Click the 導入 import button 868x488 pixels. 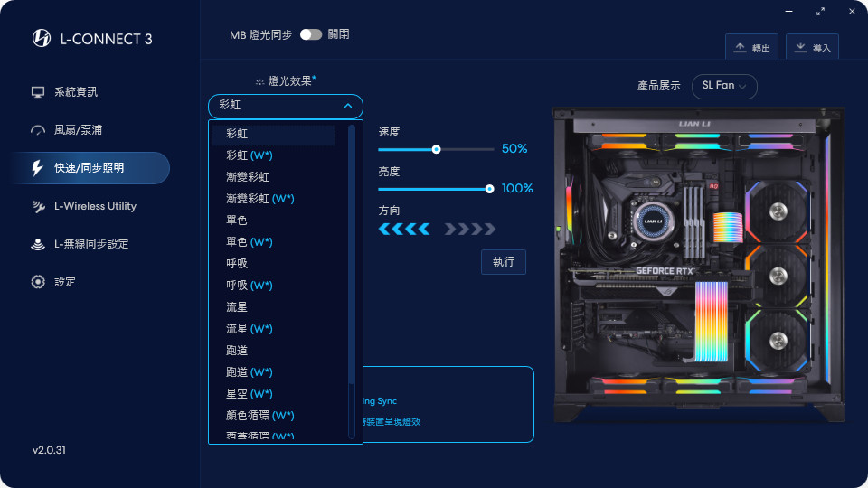coord(812,48)
